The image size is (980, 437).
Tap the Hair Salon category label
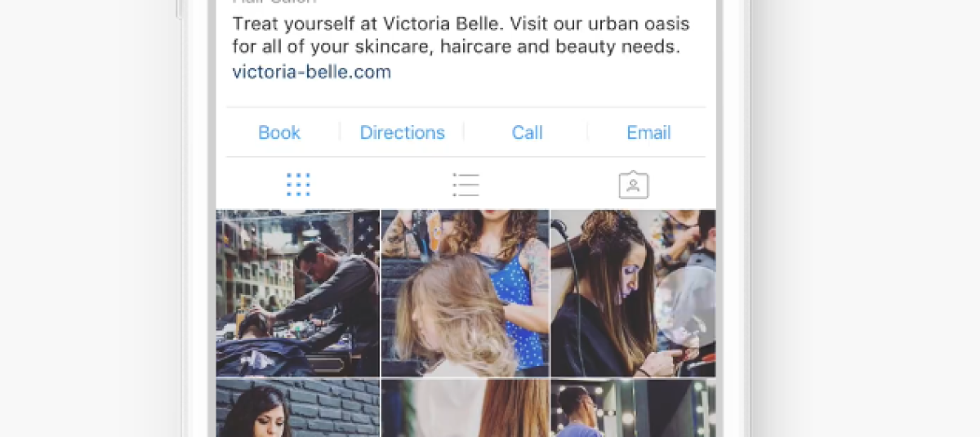(274, 2)
